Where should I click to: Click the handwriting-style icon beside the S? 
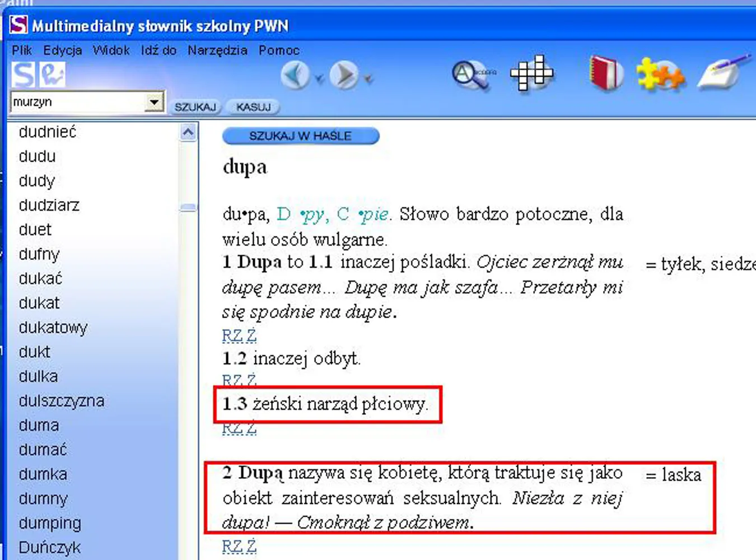click(x=52, y=74)
